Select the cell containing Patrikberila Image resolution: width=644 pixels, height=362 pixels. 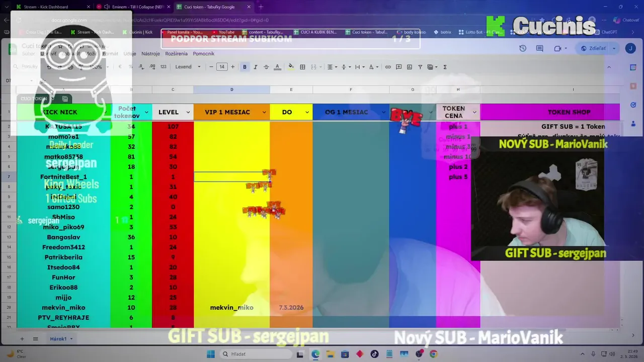click(63, 257)
